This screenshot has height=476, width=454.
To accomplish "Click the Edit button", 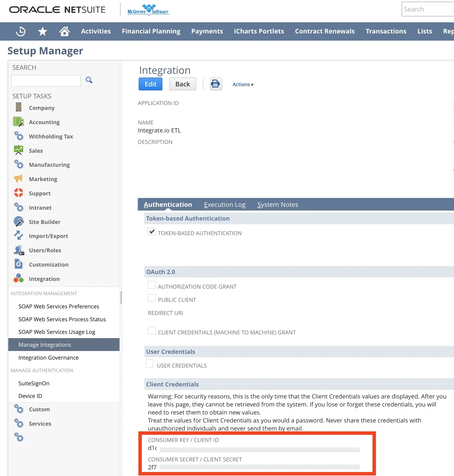I will (x=150, y=84).
